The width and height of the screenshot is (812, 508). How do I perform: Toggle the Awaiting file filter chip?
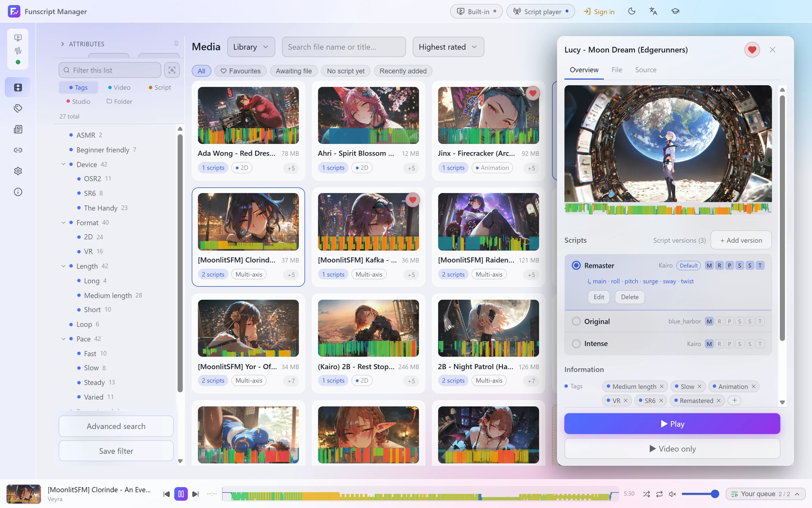click(294, 71)
